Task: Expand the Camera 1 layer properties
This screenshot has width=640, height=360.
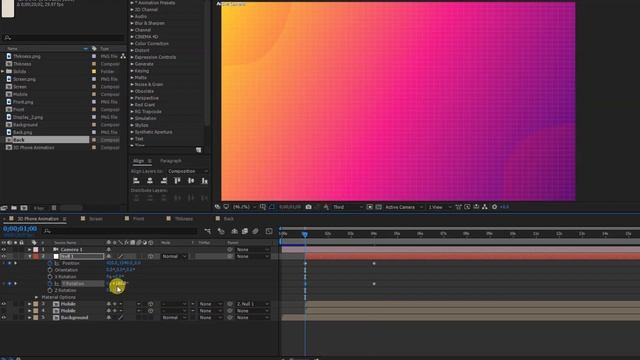Action: tap(29, 249)
